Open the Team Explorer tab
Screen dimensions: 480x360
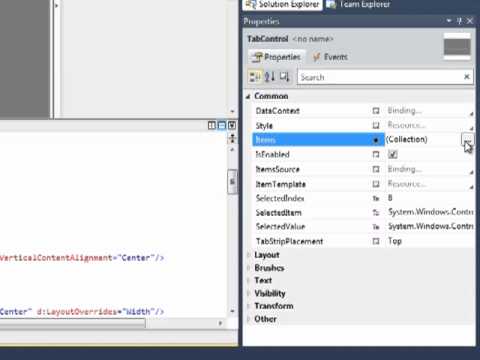[359, 4]
